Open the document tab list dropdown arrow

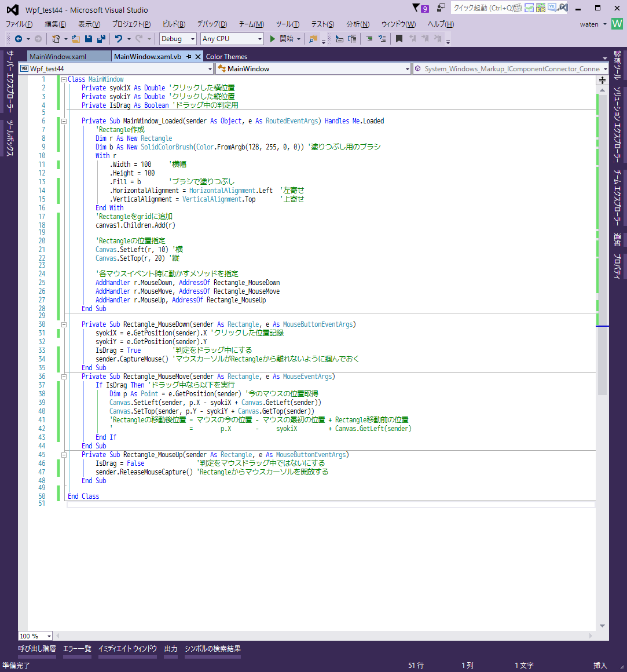point(605,58)
